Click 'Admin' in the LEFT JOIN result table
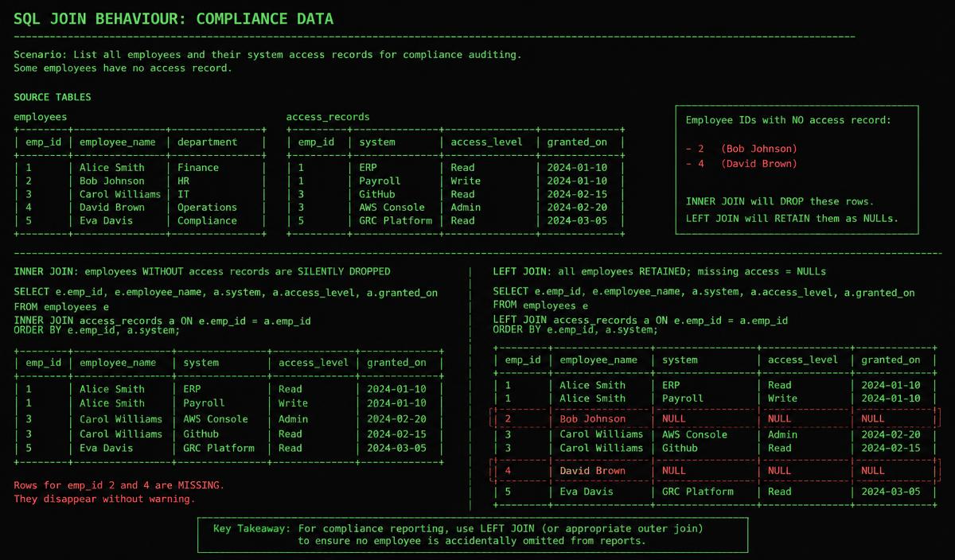955x560 pixels. coord(782,434)
